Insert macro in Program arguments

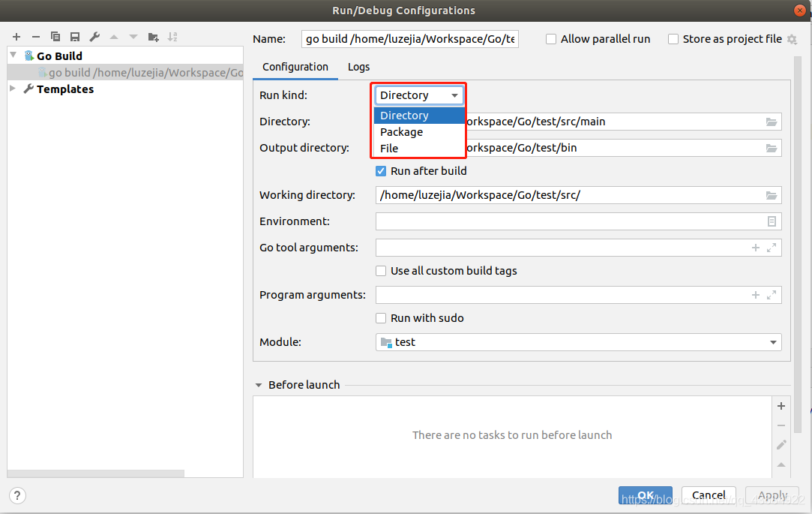pos(756,295)
